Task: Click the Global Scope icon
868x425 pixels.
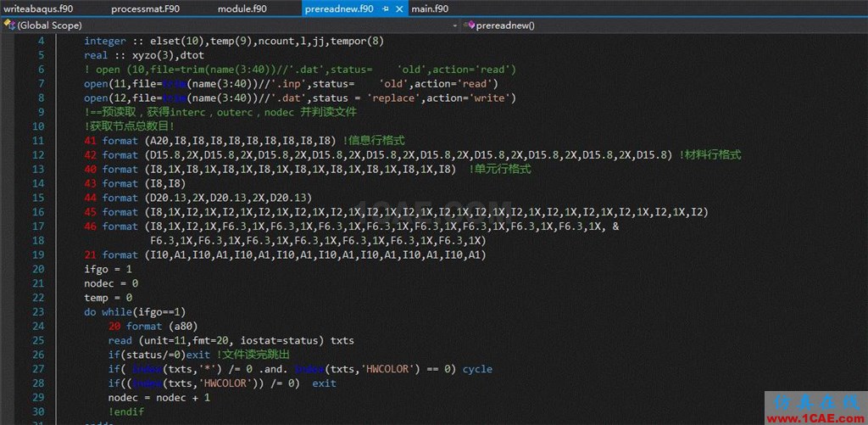Action: coord(9,25)
